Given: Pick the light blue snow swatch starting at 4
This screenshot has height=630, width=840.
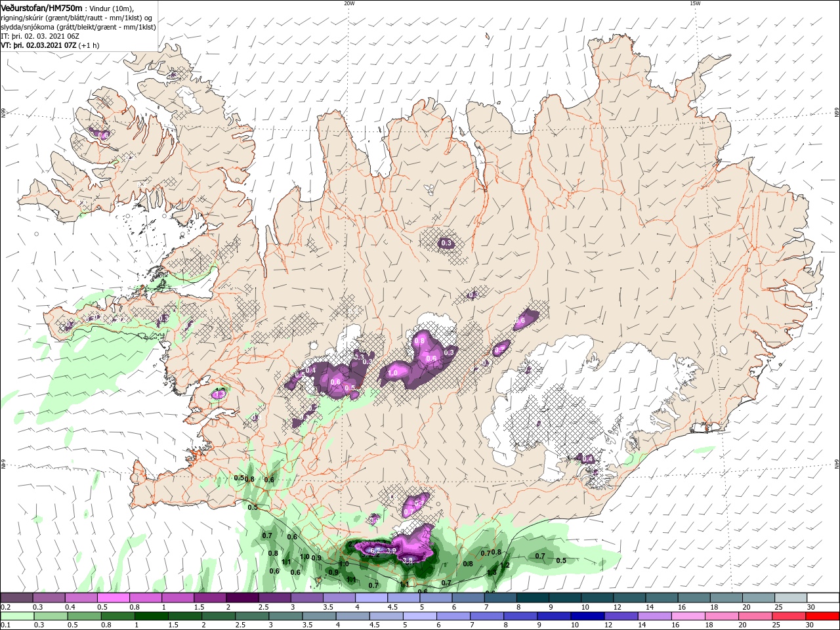Looking at the screenshot, I should [371, 598].
